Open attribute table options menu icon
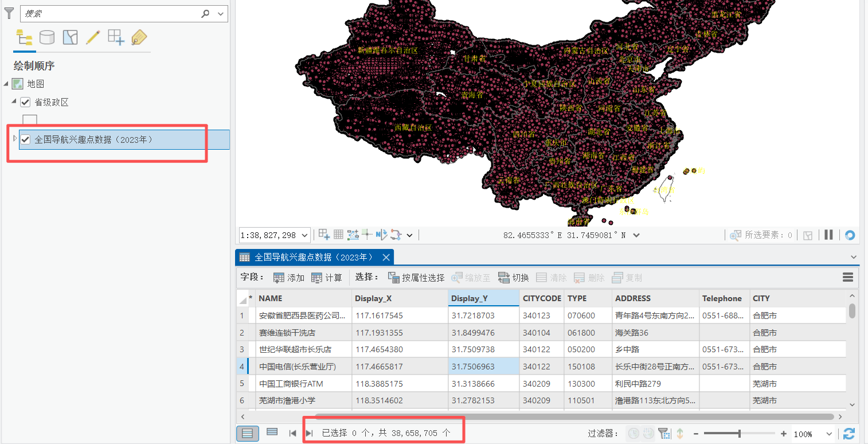868x444 pixels. pyautogui.click(x=848, y=278)
